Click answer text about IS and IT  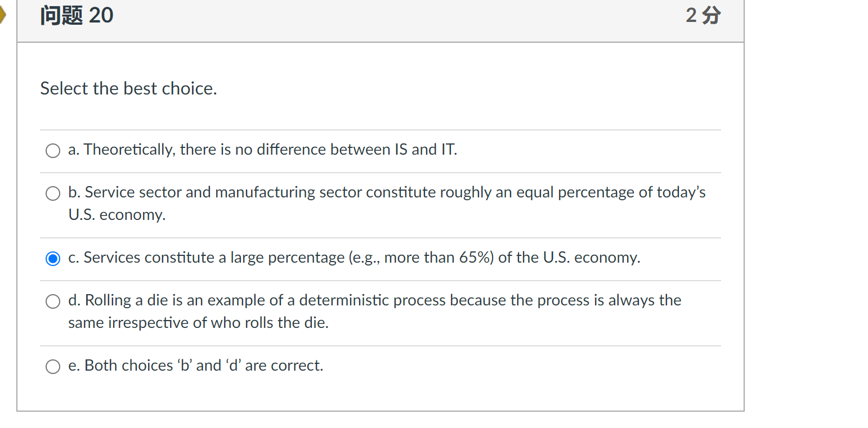point(262,149)
